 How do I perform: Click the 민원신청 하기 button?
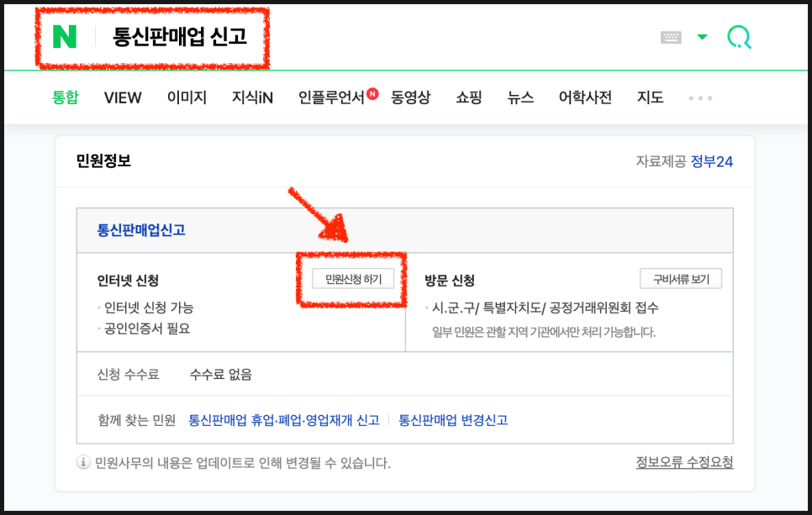(353, 279)
